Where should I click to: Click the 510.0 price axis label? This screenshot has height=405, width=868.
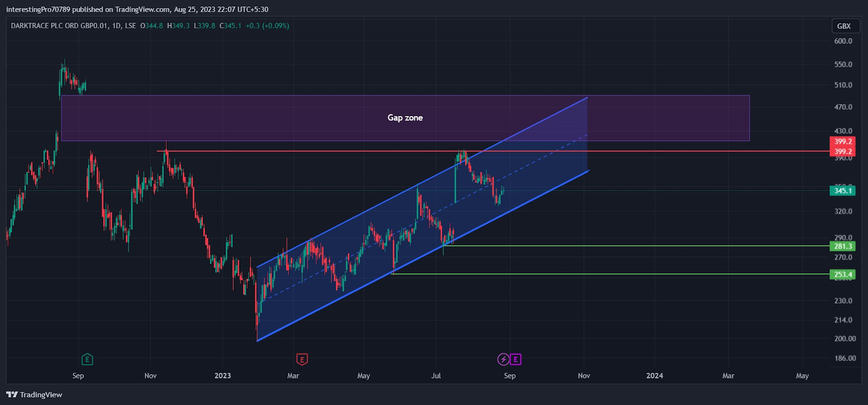click(843, 85)
